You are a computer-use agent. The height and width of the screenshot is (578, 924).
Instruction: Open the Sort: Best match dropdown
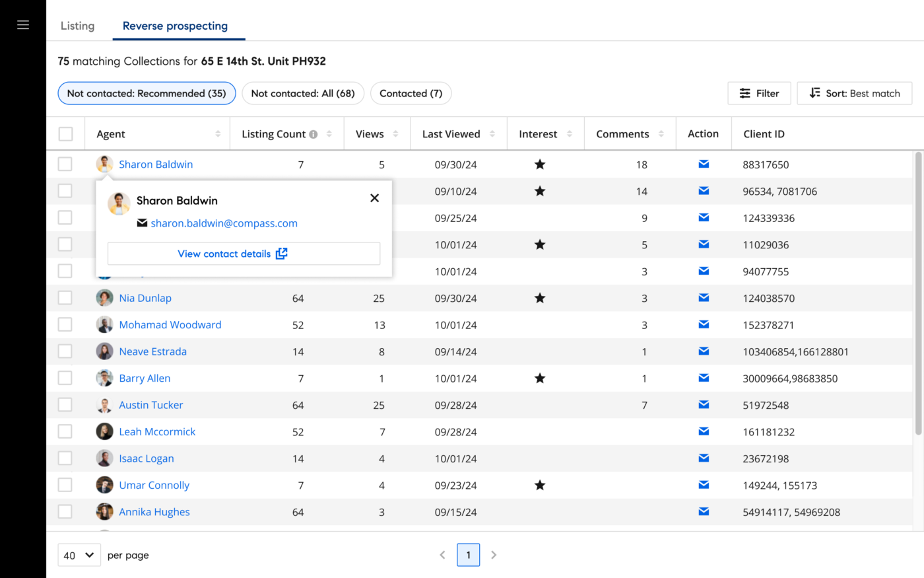coord(854,93)
